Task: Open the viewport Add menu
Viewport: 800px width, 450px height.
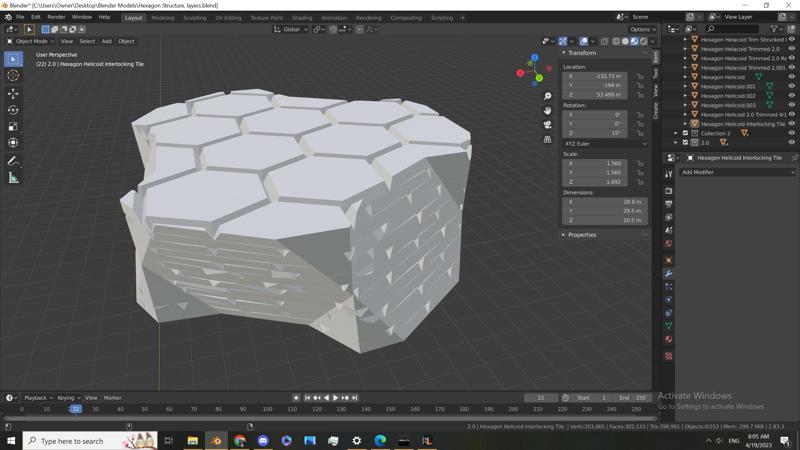Action: click(x=106, y=41)
